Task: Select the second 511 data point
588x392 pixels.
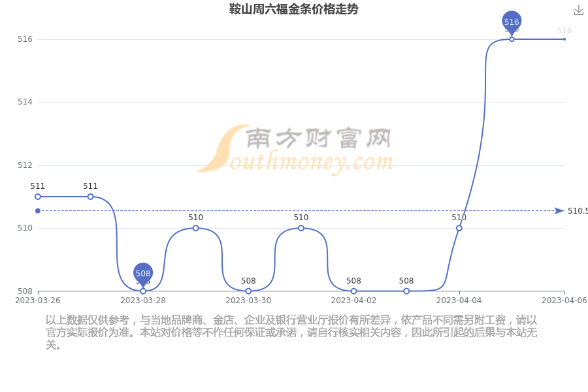Action: (90, 197)
